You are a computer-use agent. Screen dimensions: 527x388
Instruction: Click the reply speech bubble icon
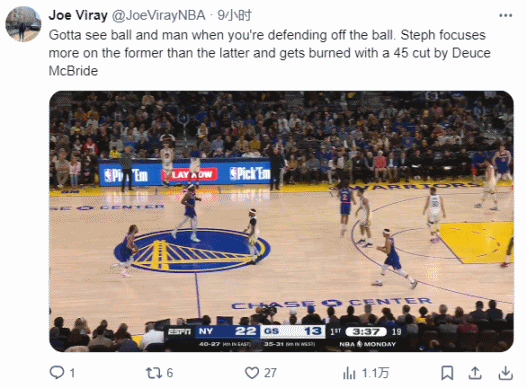(x=57, y=373)
